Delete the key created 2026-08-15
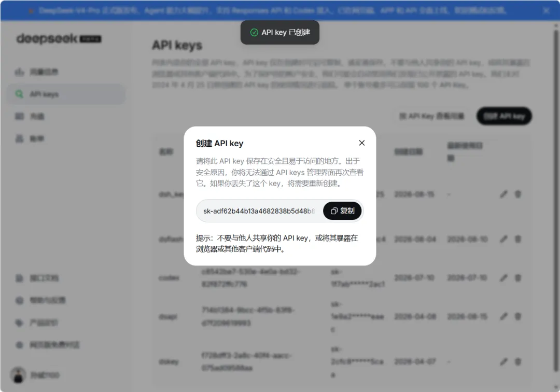 [x=517, y=194]
